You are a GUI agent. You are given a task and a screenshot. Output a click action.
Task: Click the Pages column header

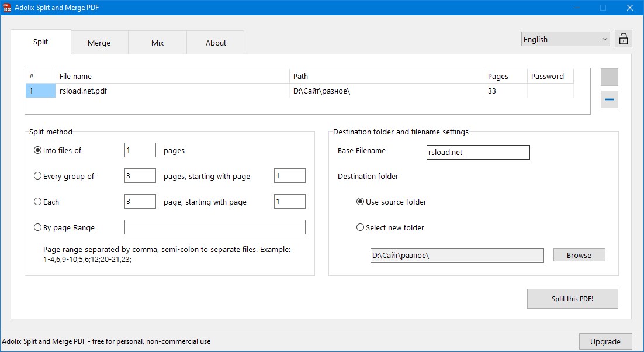504,76
